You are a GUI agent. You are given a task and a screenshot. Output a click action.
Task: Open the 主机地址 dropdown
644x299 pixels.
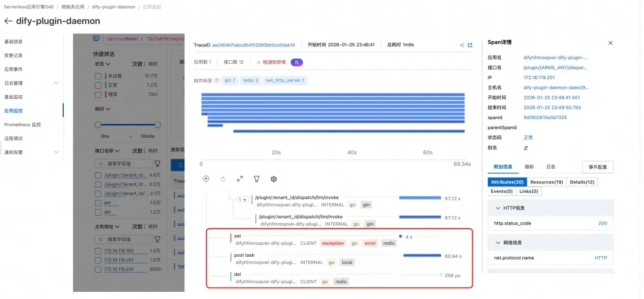pyautogui.click(x=107, y=226)
